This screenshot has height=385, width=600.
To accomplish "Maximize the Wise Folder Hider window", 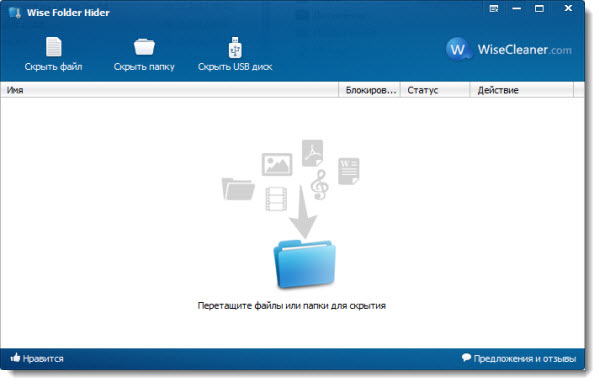I will 539,8.
